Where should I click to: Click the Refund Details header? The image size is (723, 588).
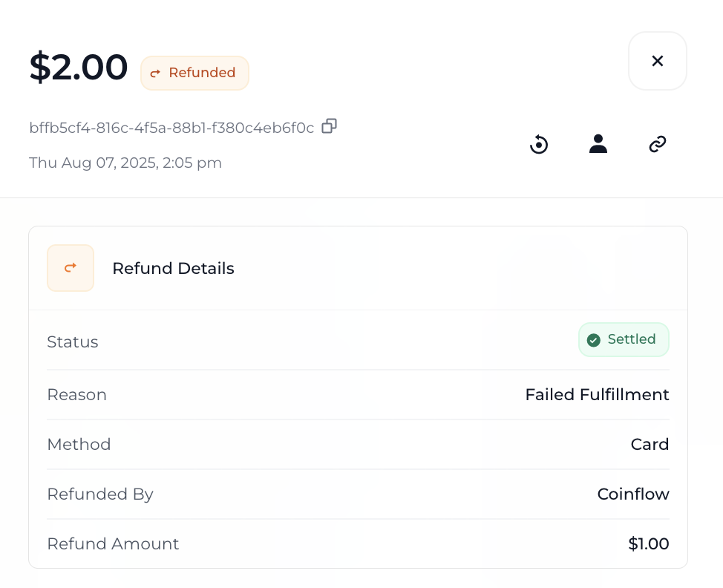pos(173,268)
